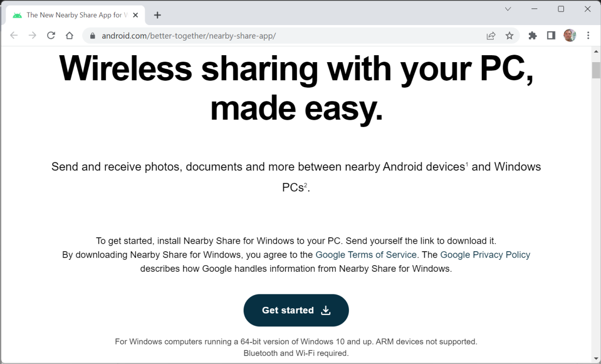Open the Google Privacy Policy link
Screen dimensions: 601x364
[x=485, y=255]
